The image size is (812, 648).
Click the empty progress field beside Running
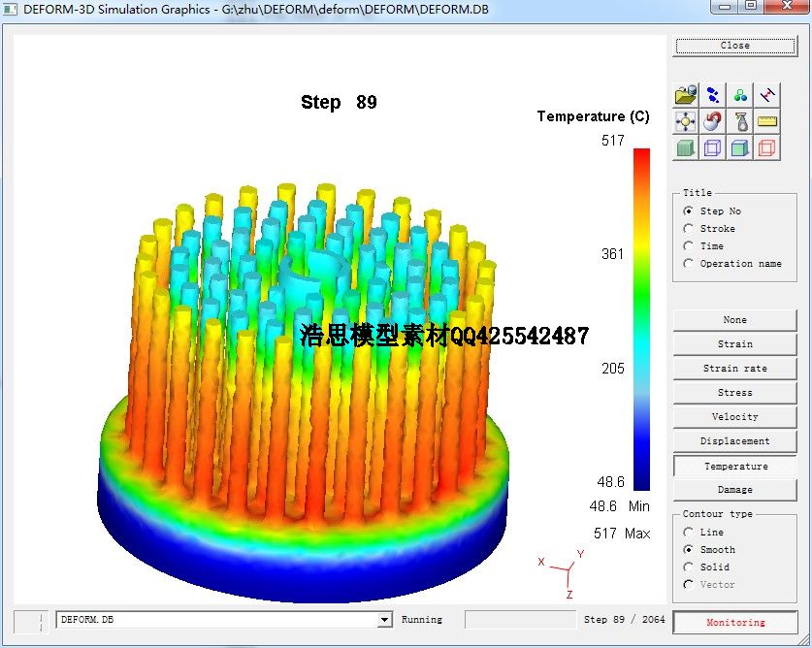520,620
